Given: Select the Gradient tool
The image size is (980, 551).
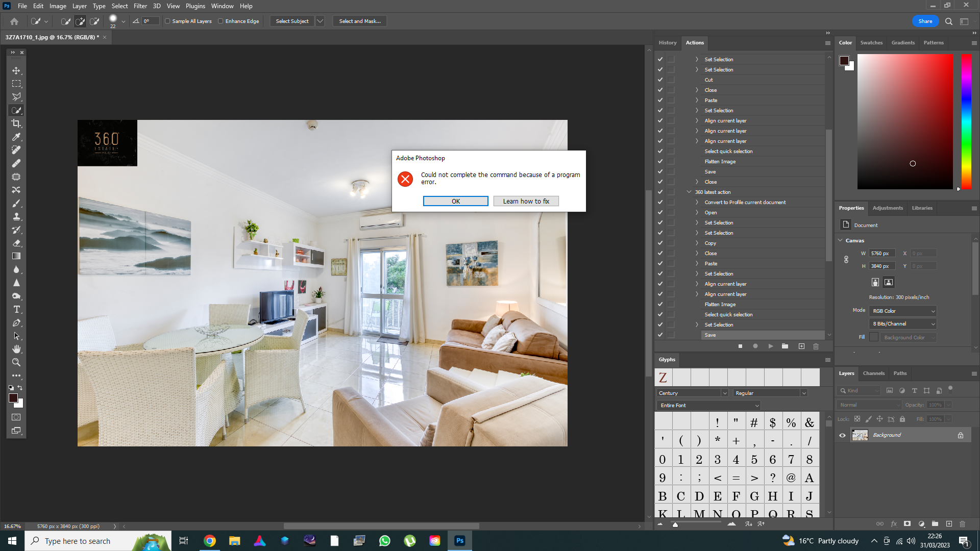Looking at the screenshot, I should (x=16, y=256).
